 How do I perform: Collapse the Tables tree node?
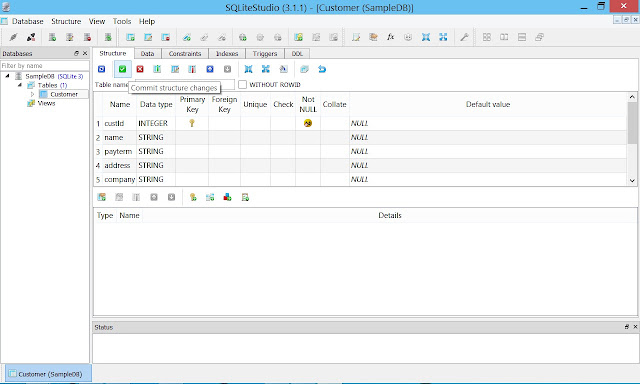(x=20, y=85)
